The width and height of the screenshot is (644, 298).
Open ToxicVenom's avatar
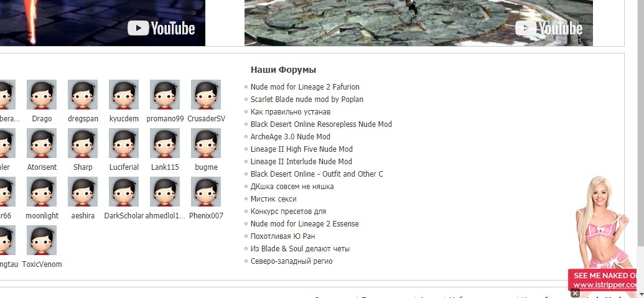point(42,240)
